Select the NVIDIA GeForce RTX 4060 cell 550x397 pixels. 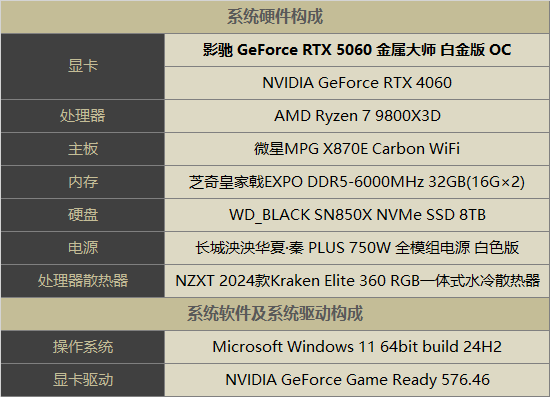tap(357, 83)
